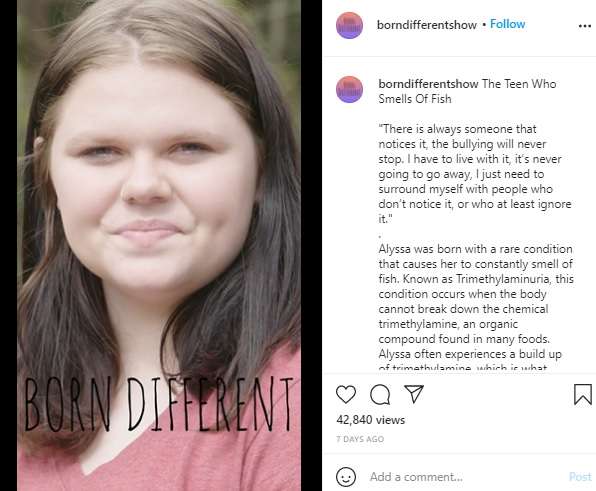The image size is (596, 491).
Task: Save post with the bookmark icon
Action: coord(583,394)
